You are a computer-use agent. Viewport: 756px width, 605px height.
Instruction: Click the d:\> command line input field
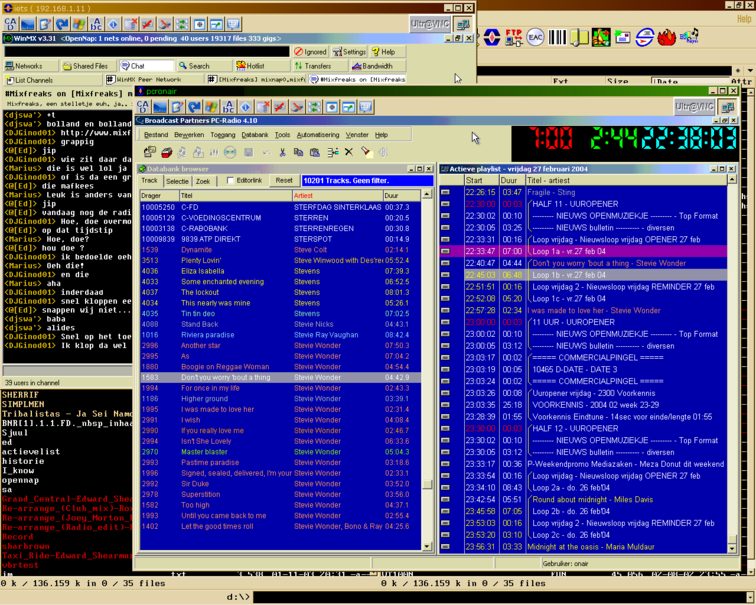click(x=499, y=597)
